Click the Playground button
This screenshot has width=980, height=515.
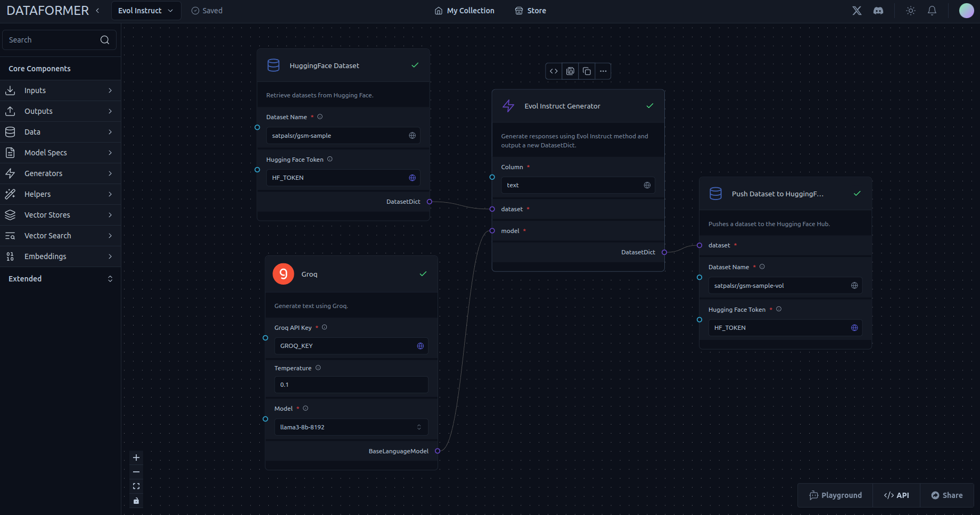tap(835, 495)
